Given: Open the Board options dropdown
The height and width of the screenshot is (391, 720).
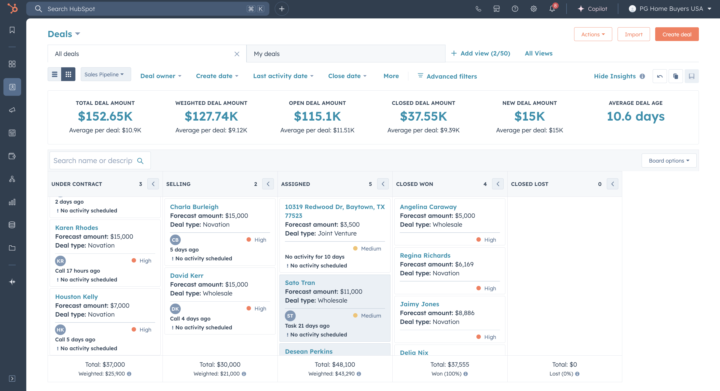Looking at the screenshot, I should 669,161.
